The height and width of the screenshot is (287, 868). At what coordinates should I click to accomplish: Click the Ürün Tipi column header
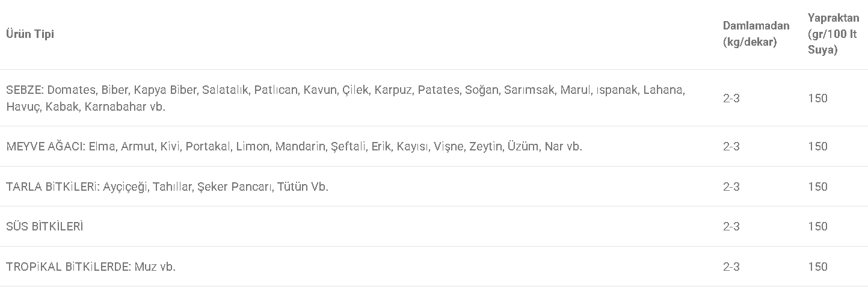coord(30,34)
